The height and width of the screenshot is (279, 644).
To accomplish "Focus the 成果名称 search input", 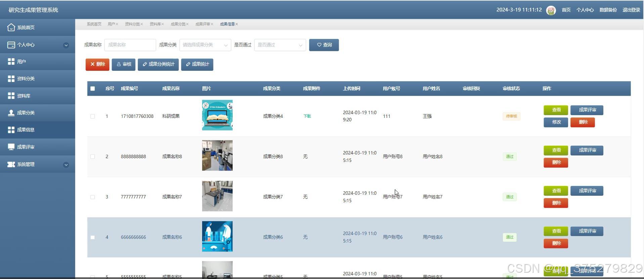I will click(130, 45).
